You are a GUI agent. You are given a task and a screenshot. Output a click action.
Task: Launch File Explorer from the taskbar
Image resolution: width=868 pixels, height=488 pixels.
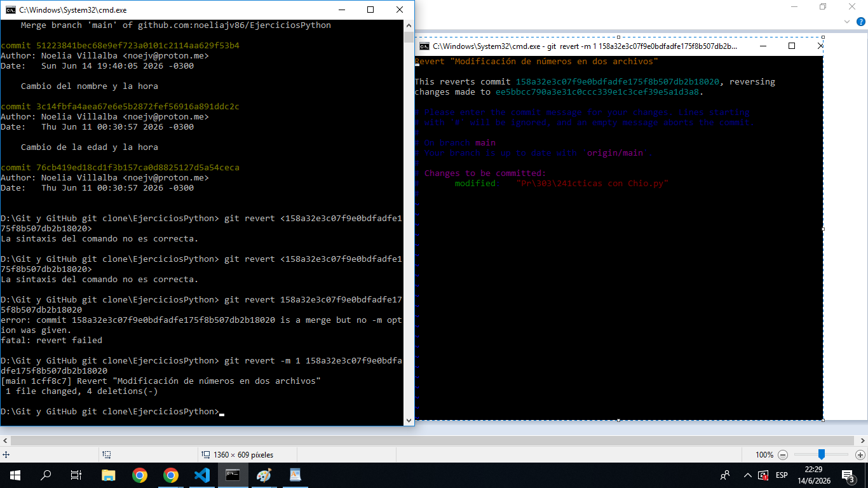click(109, 475)
